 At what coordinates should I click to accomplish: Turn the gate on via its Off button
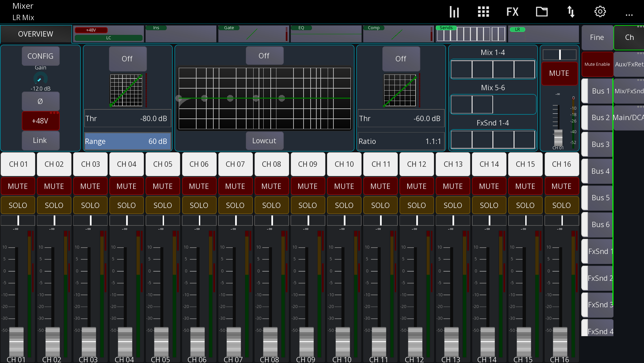[128, 59]
